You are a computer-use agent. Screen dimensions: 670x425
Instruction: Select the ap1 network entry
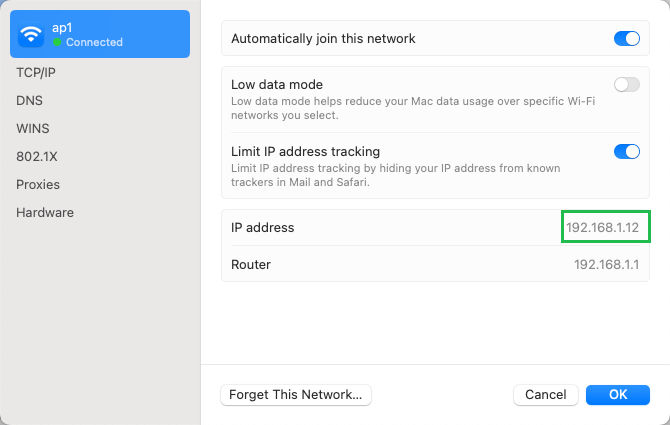(x=100, y=34)
